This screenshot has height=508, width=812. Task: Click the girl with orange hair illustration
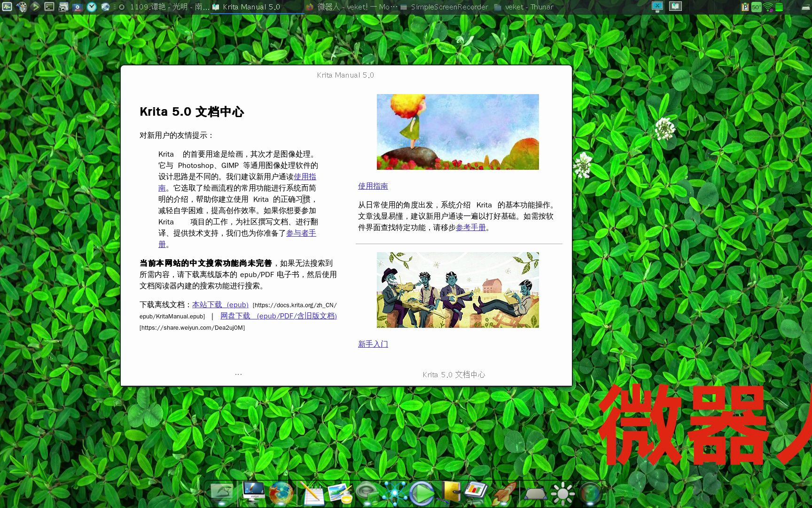(x=458, y=132)
